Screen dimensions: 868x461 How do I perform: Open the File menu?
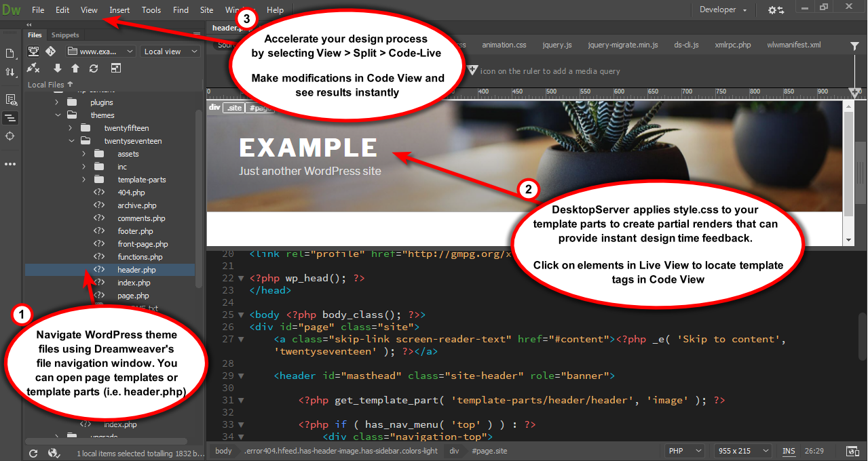pos(38,10)
